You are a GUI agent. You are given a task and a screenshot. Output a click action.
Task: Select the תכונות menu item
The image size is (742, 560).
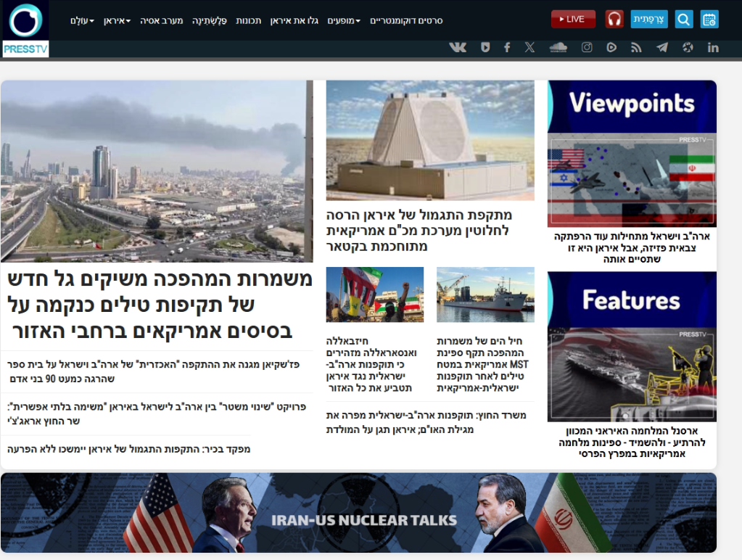tap(248, 20)
